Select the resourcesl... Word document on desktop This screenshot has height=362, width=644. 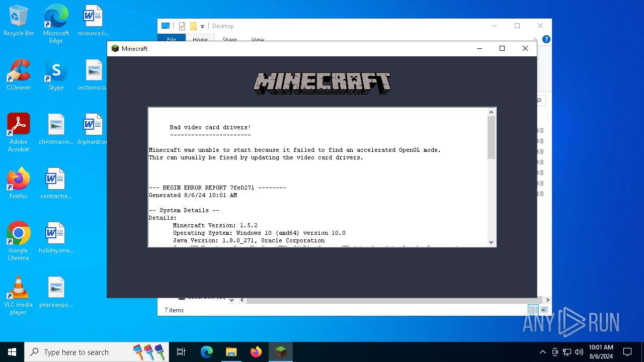93,21
